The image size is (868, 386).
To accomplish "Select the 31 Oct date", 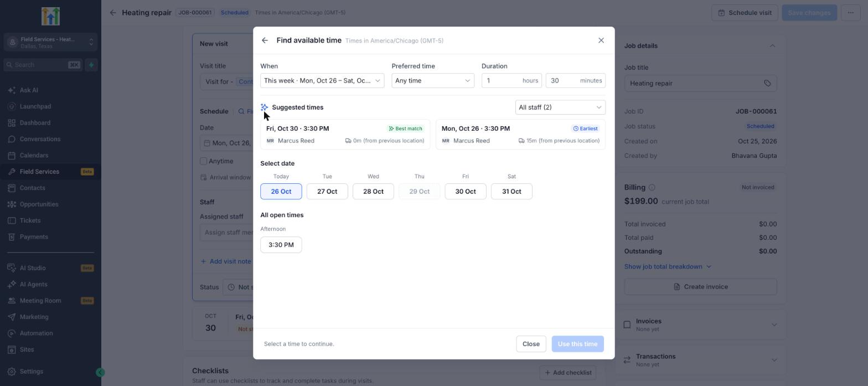I will point(512,192).
